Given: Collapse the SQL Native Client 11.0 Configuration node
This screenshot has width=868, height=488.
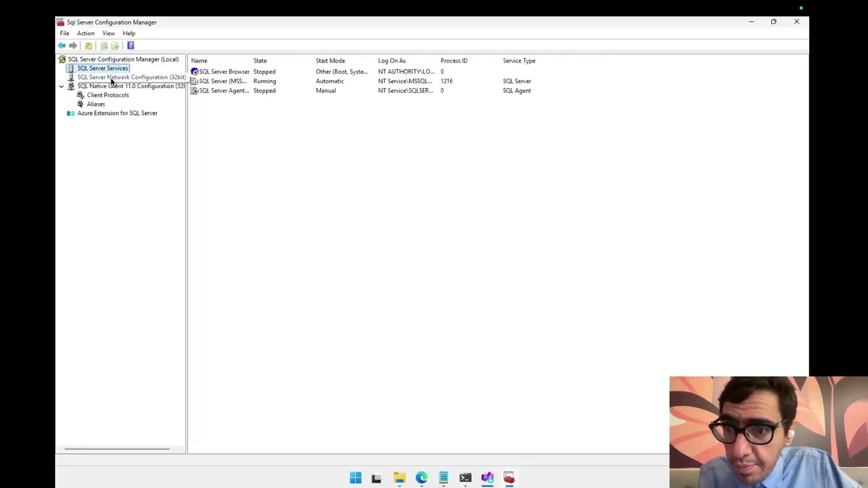Looking at the screenshot, I should tap(62, 86).
